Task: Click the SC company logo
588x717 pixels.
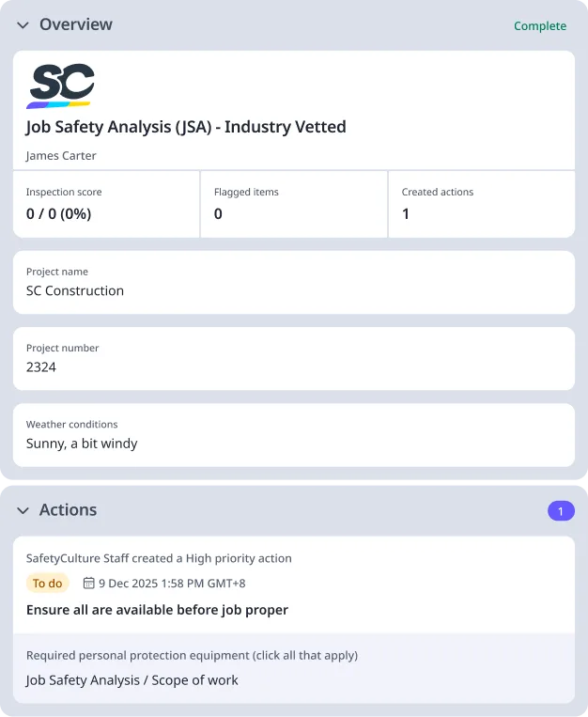Action: (x=61, y=86)
